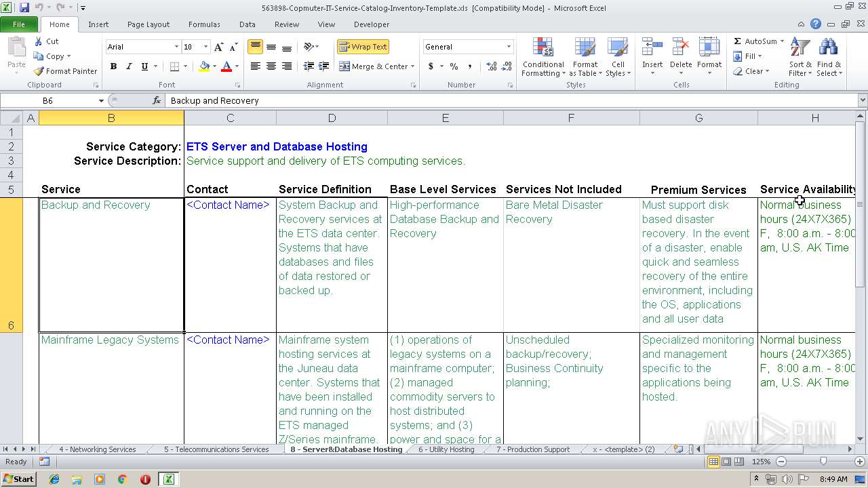
Task: Open the Fill Color dropdown arrow
Action: pos(214,66)
